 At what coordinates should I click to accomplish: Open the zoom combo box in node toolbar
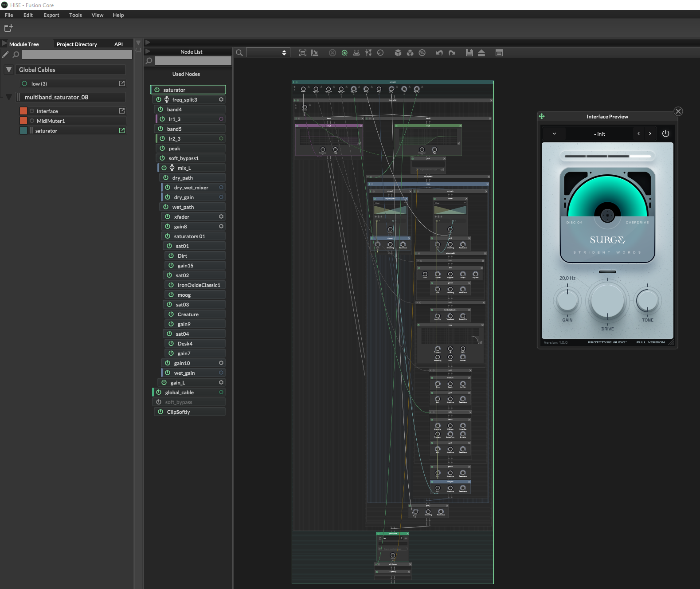(268, 53)
